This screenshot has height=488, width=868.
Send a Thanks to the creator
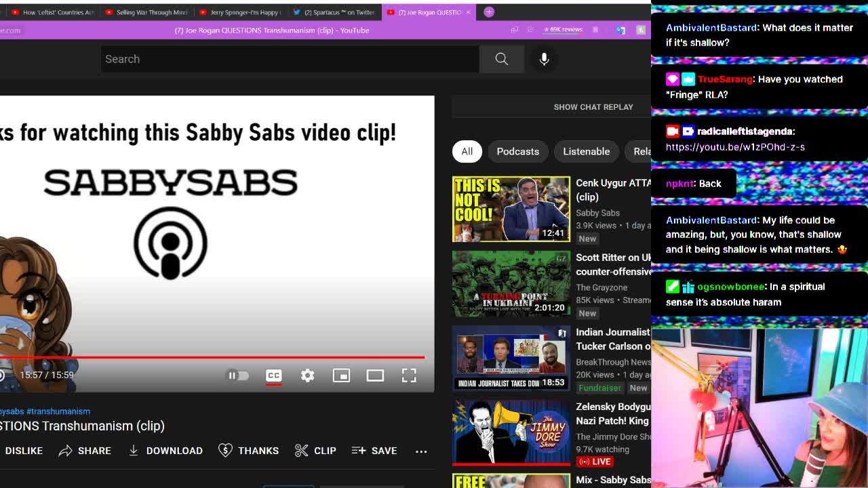click(249, 451)
